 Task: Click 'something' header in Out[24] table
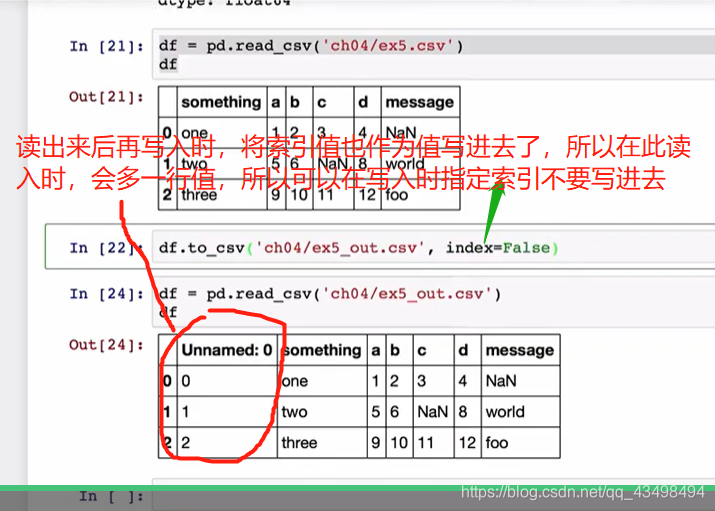[322, 350]
